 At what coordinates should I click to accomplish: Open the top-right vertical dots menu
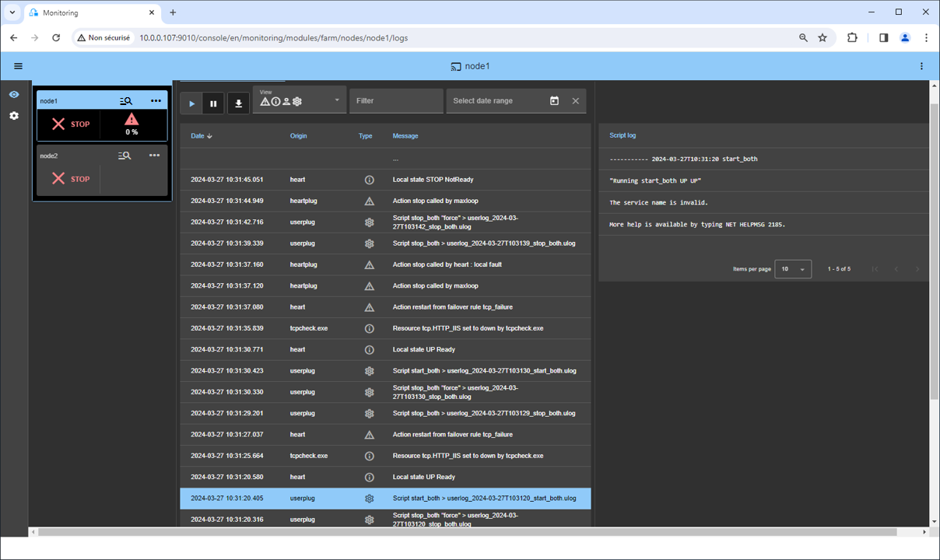click(x=921, y=66)
